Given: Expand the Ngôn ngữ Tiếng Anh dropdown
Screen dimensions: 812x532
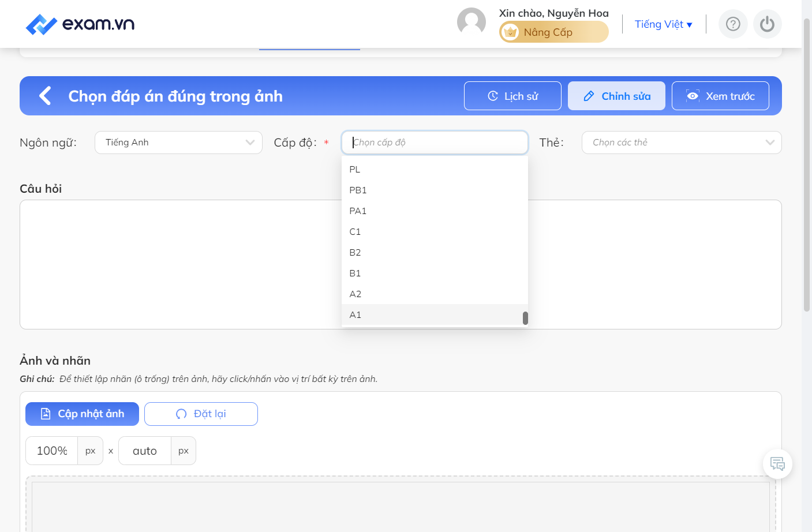Looking at the screenshot, I should (x=178, y=143).
